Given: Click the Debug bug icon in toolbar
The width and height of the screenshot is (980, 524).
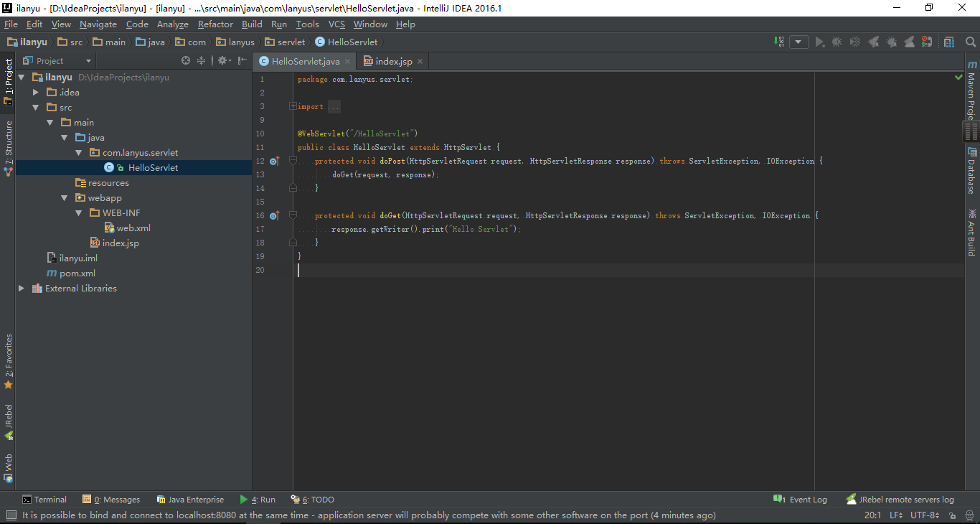Looking at the screenshot, I should click(x=837, y=42).
